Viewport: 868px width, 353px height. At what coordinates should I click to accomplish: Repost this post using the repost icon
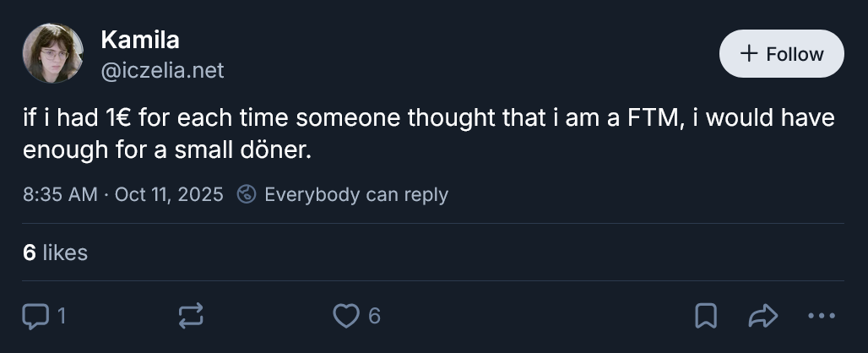point(191,316)
